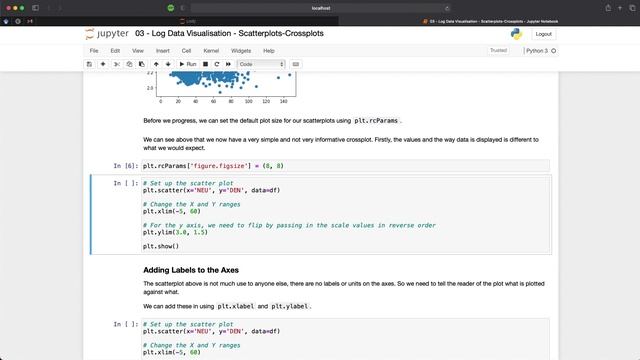The width and height of the screenshot is (640, 360).
Task: Restart the kernel with circular arrow icon
Action: (x=217, y=64)
